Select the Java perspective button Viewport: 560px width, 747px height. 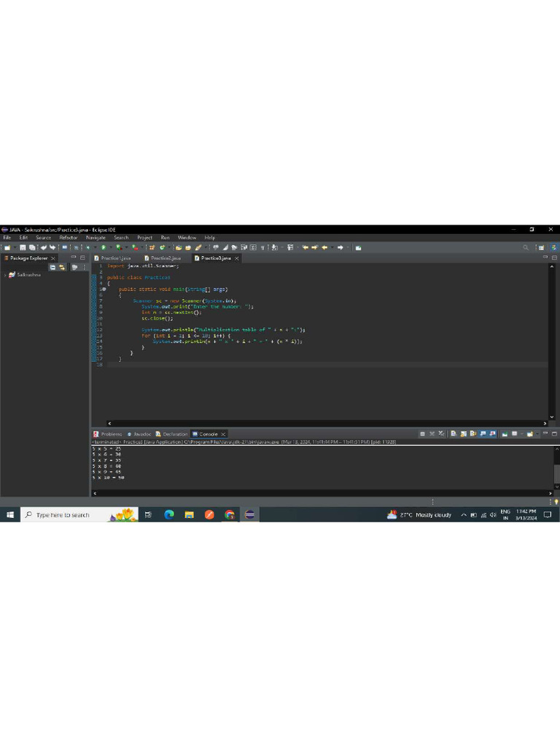coord(553,248)
